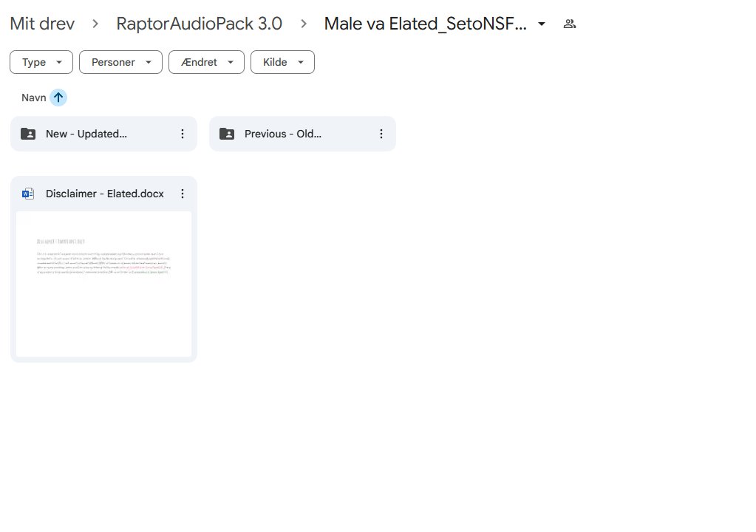The width and height of the screenshot is (756, 532).
Task: Click the chevron after RaptorAudioPack 3.0
Action: (x=303, y=24)
